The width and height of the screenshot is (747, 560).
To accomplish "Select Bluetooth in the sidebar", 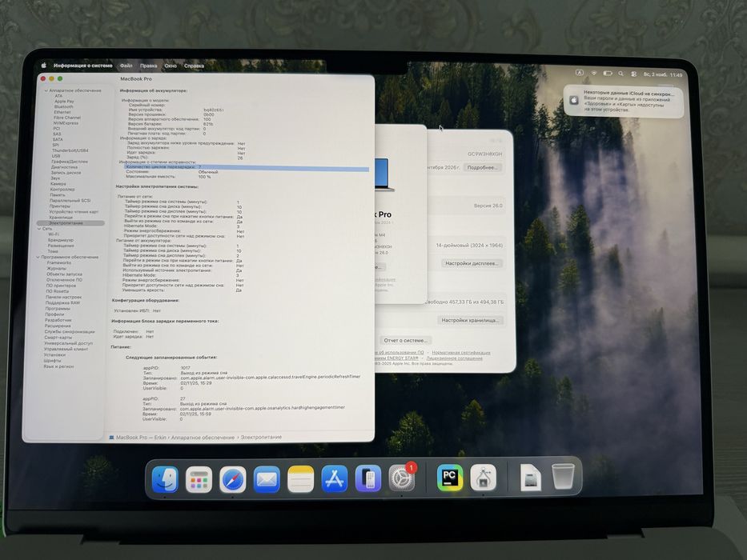I will (x=63, y=106).
